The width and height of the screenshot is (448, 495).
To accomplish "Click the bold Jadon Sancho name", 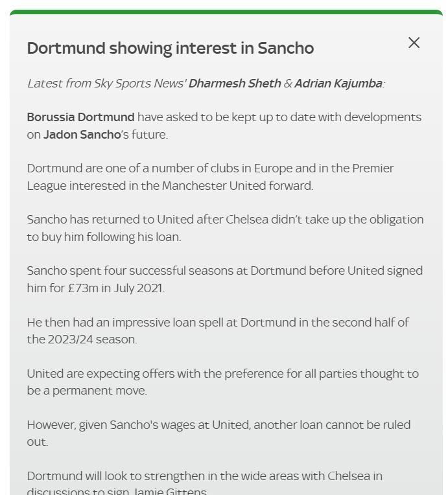I will [x=82, y=135].
